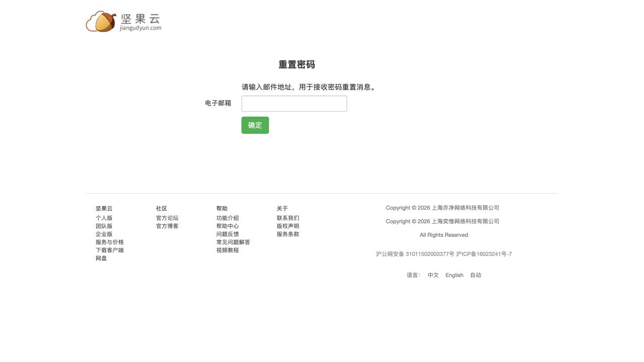This screenshot has height=362, width=644.
Task: Open the 团队版 footer link
Action: click(104, 226)
